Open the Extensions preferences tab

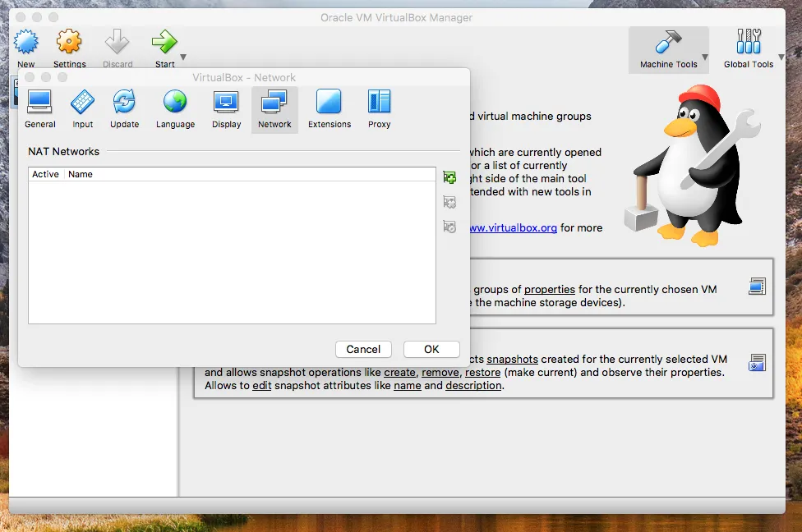330,109
